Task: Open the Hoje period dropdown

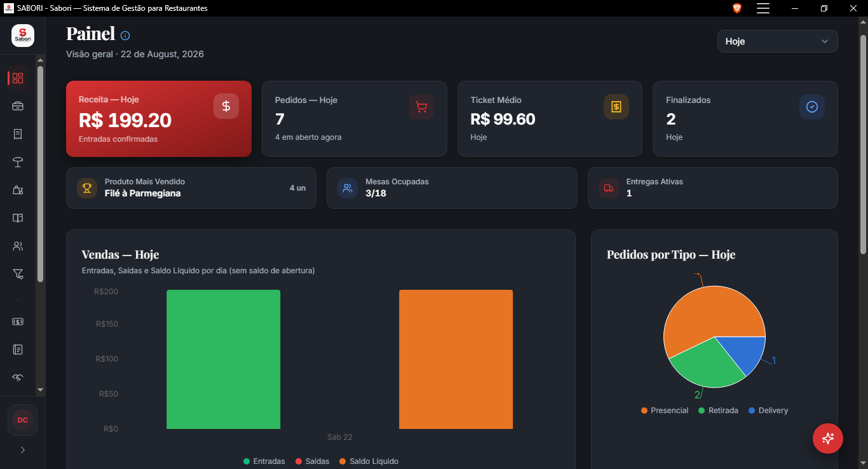Action: click(778, 41)
